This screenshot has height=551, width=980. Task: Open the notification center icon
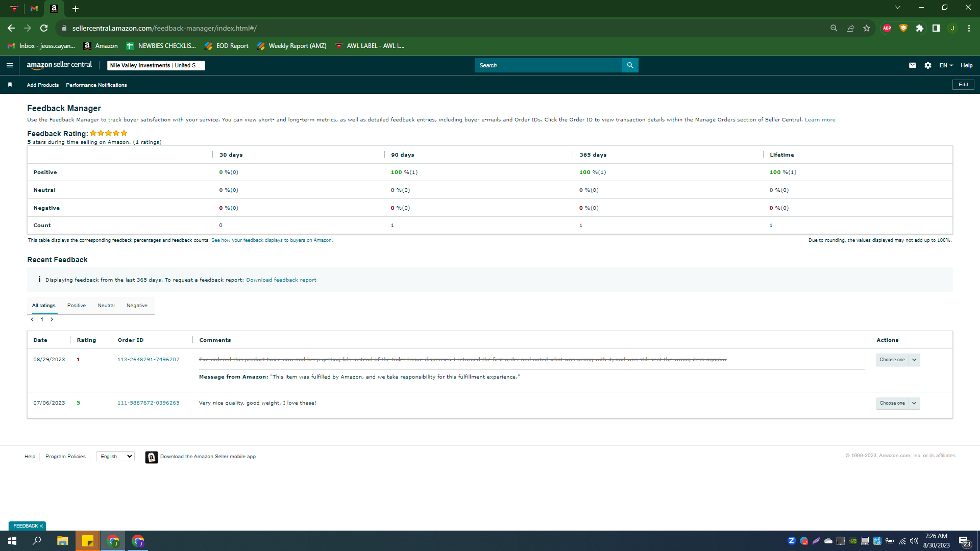964,541
